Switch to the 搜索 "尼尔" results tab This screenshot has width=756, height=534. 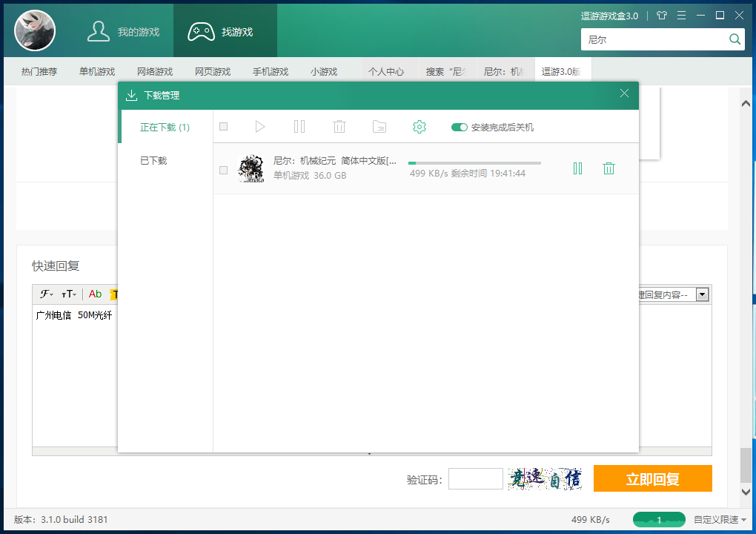point(448,71)
